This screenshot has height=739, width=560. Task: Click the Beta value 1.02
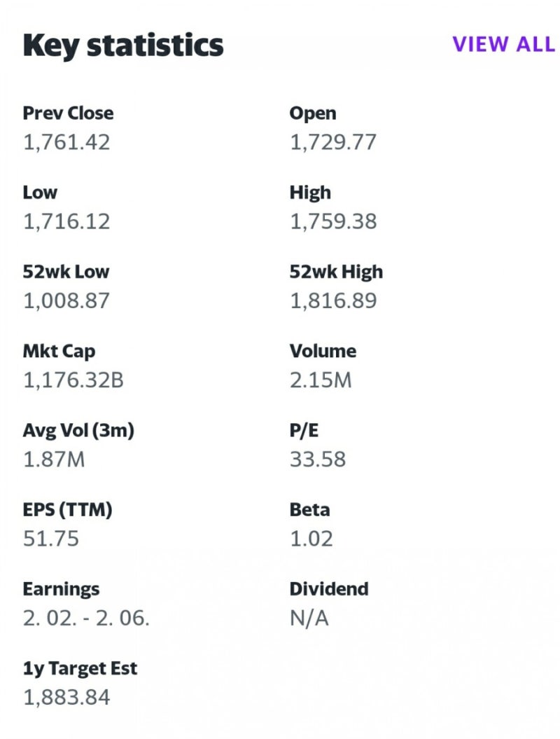click(x=311, y=539)
